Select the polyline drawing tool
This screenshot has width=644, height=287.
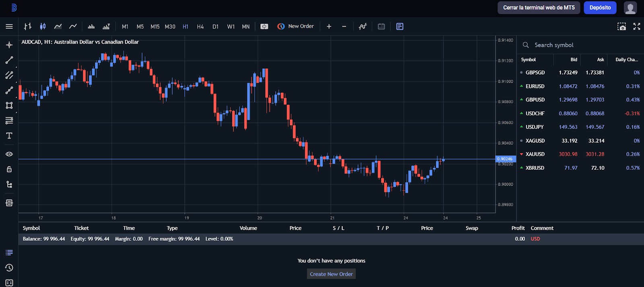[9, 90]
